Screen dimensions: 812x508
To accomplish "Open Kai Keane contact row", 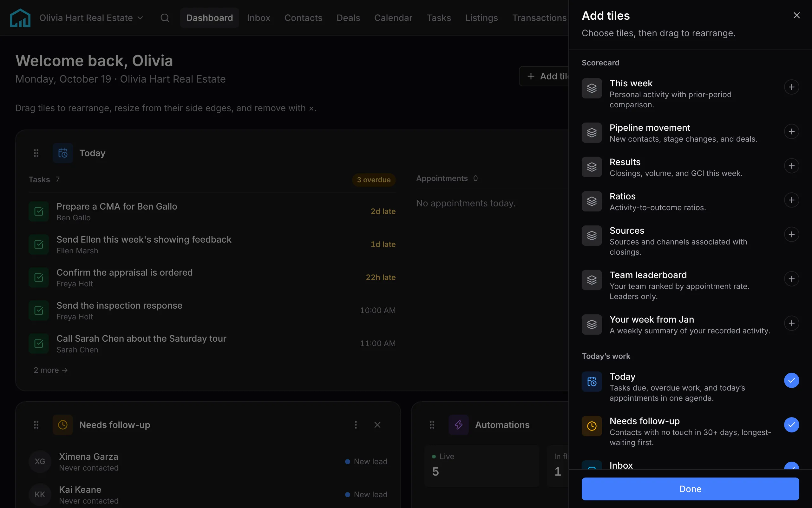I will point(208,494).
